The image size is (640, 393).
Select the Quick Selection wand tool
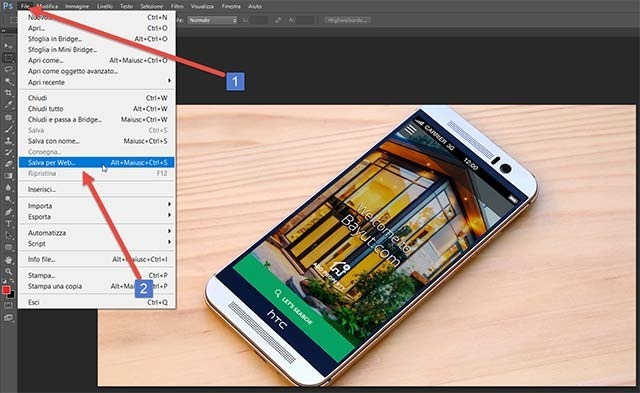pos(8,82)
